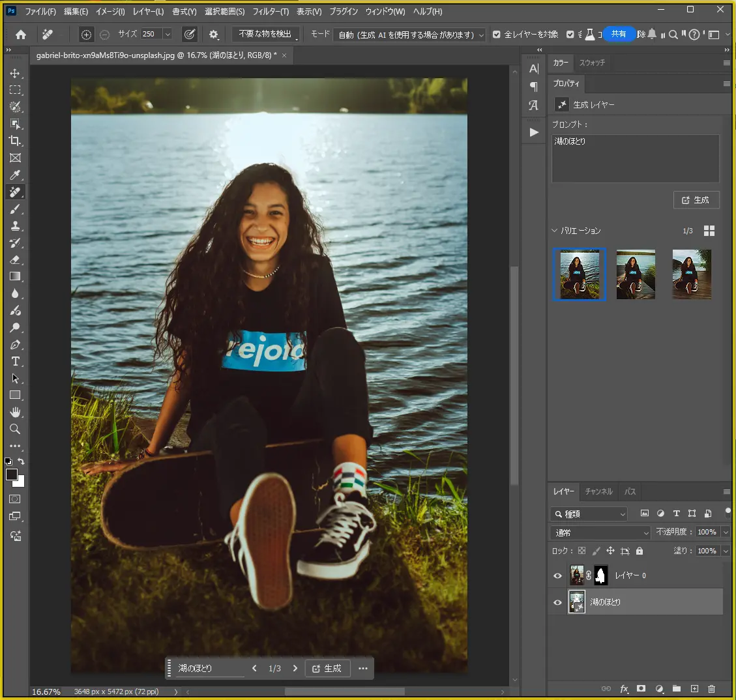Viewport: 736px width, 700px height.
Task: Open the サイズ brush size dropdown
Action: (168, 35)
